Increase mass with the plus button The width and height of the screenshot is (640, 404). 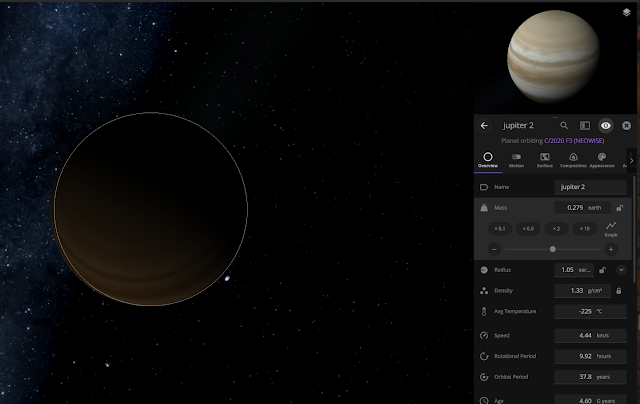click(611, 249)
